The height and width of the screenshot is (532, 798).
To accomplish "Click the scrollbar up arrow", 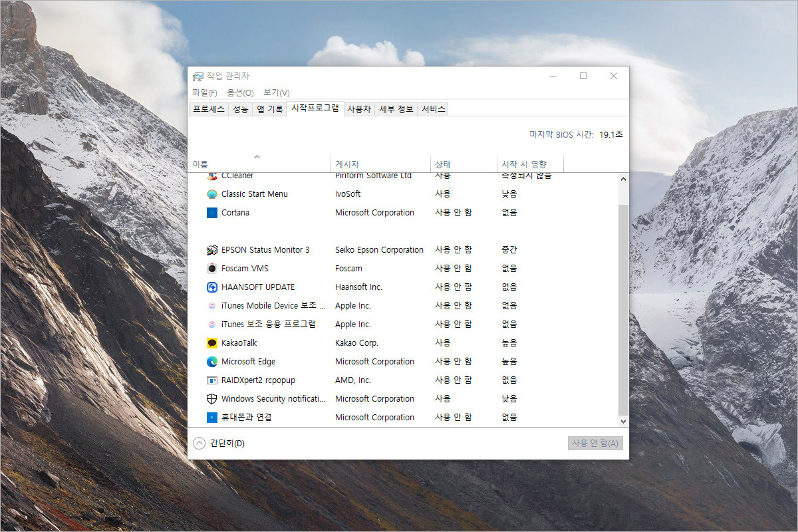I will tap(623, 179).
